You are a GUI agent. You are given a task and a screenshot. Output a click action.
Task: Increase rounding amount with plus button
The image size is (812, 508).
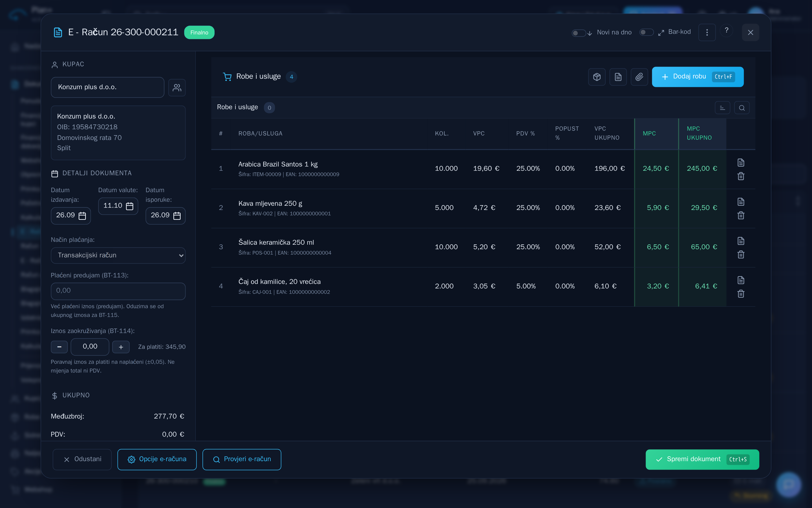pyautogui.click(x=121, y=347)
